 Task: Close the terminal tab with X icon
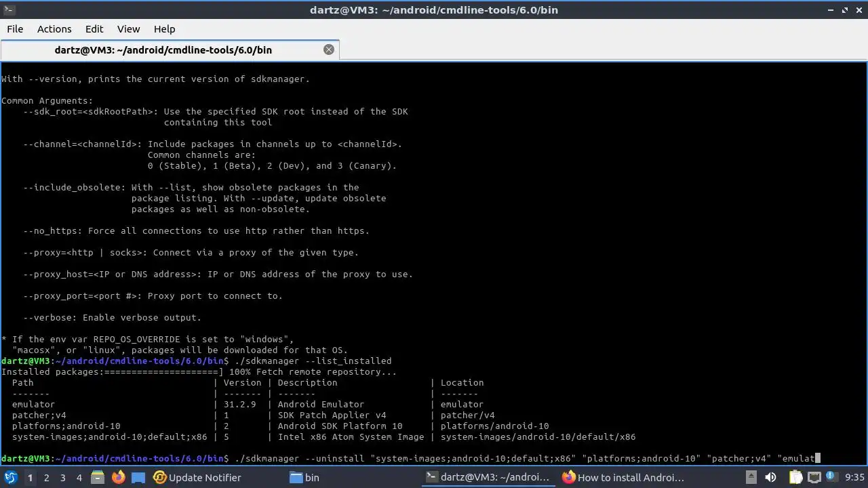[x=329, y=49]
